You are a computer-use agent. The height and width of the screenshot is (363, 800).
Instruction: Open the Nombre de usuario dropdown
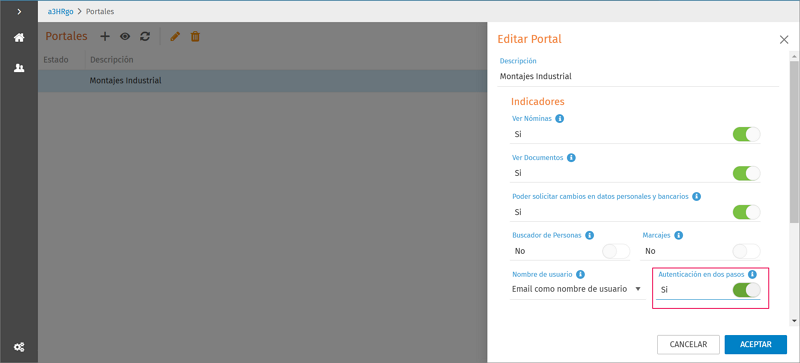[577, 289]
